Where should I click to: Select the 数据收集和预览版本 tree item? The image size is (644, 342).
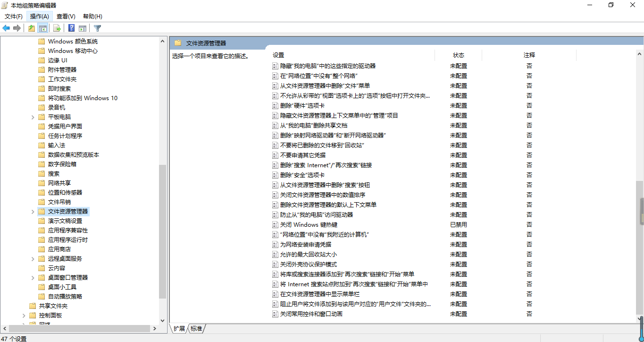(x=74, y=155)
